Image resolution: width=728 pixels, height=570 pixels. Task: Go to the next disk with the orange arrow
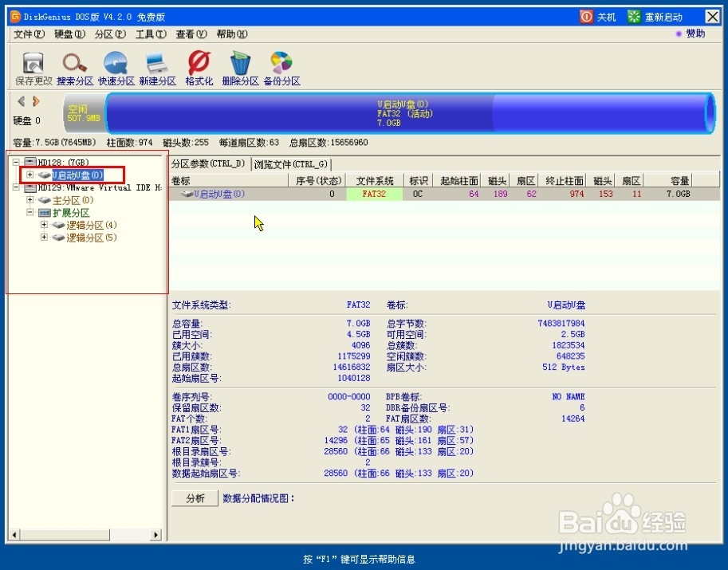tap(36, 101)
